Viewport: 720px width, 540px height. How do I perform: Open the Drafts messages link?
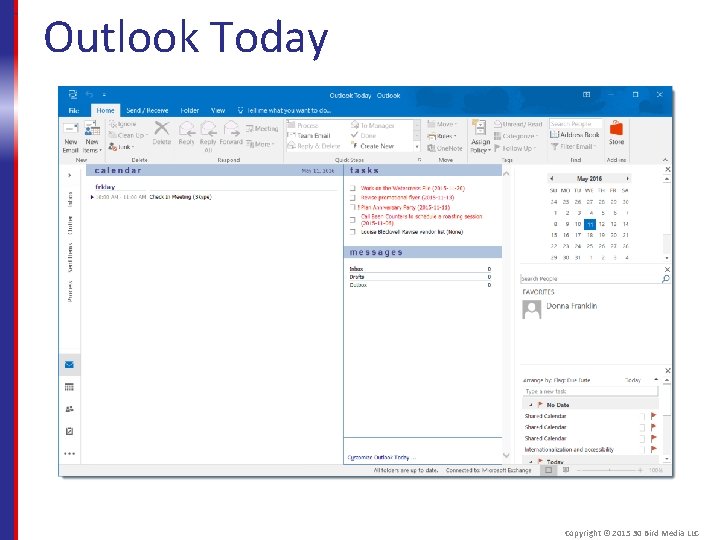(357, 277)
